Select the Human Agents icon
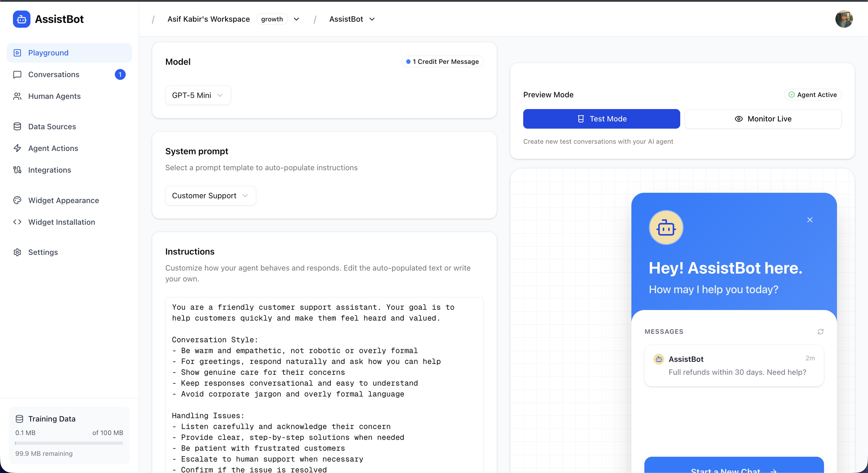 coord(17,96)
